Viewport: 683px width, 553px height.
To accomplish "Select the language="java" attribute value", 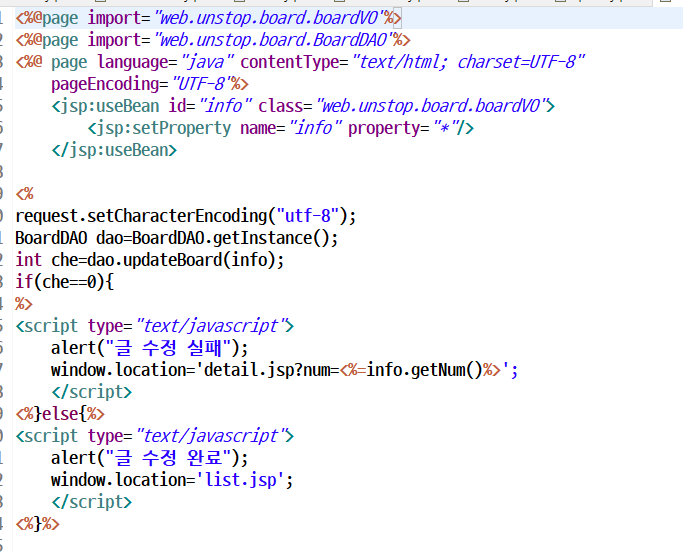I will tap(208, 62).
